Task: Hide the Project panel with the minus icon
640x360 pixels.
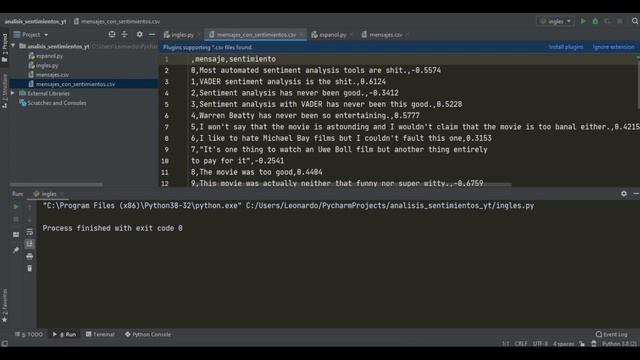Action: pyautogui.click(x=152, y=35)
